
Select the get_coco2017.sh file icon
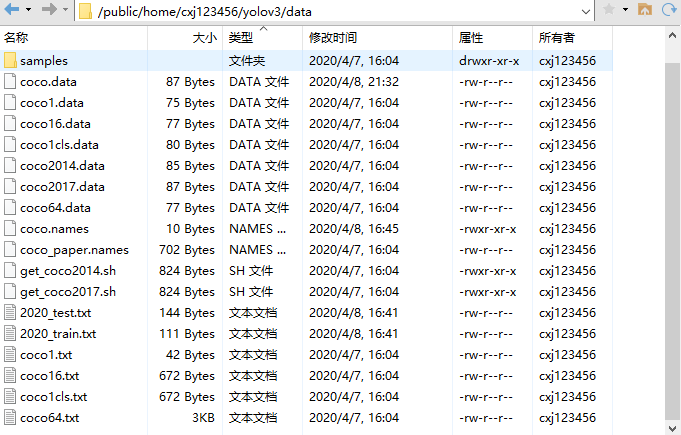[10, 291]
